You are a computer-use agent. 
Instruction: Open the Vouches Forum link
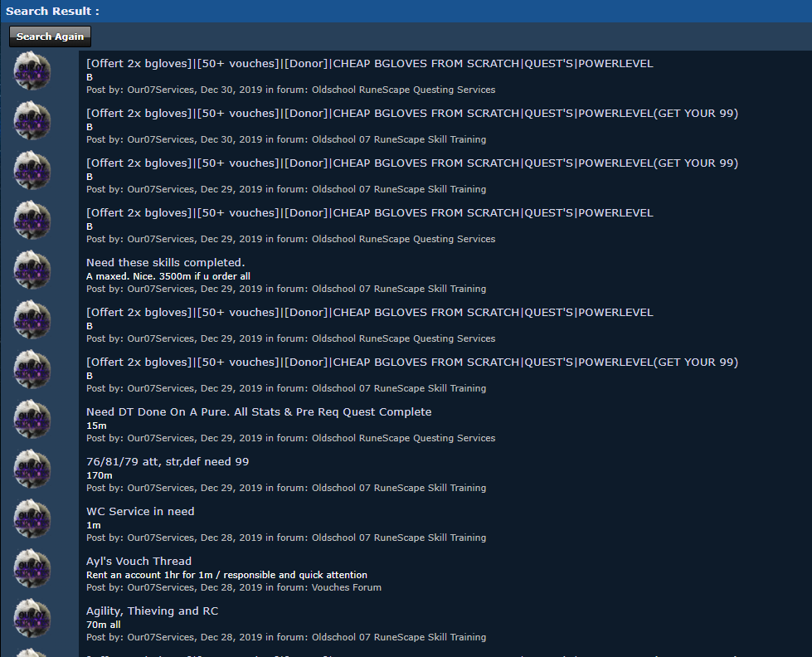coord(347,587)
